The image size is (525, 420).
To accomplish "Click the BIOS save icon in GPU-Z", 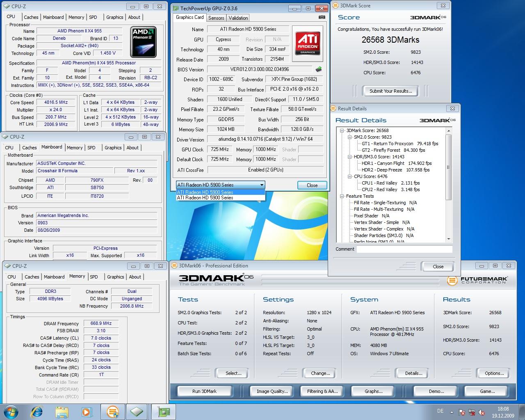I will coord(318,69).
